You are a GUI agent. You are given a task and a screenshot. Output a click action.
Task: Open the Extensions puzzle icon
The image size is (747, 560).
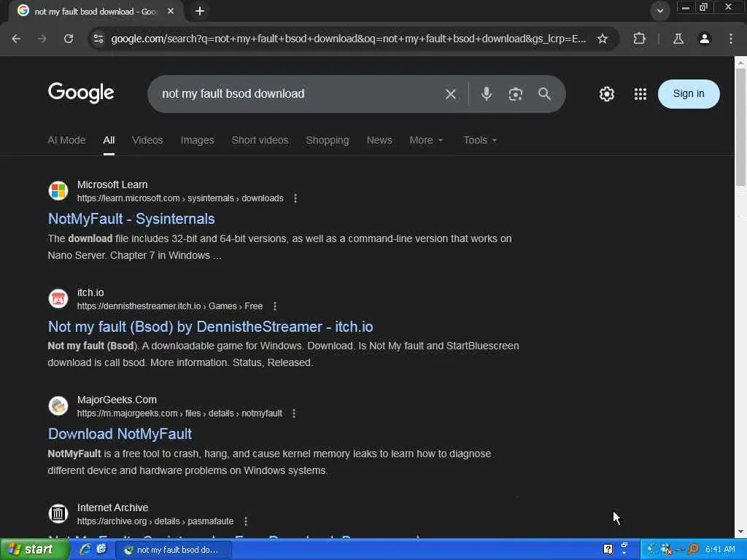(x=639, y=39)
